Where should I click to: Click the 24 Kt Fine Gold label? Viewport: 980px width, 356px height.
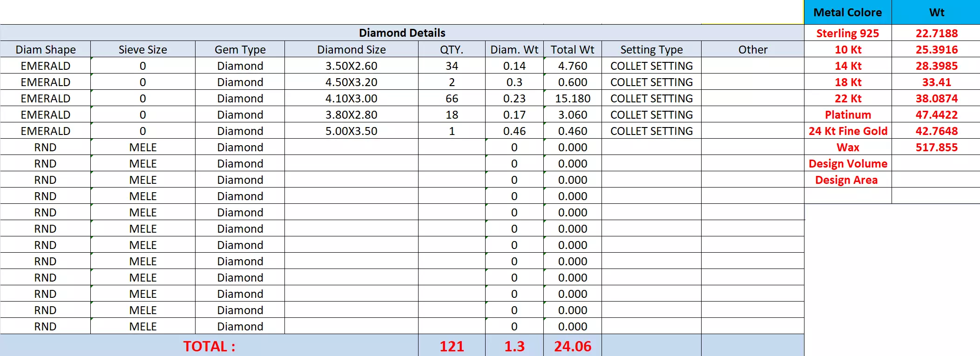click(848, 131)
